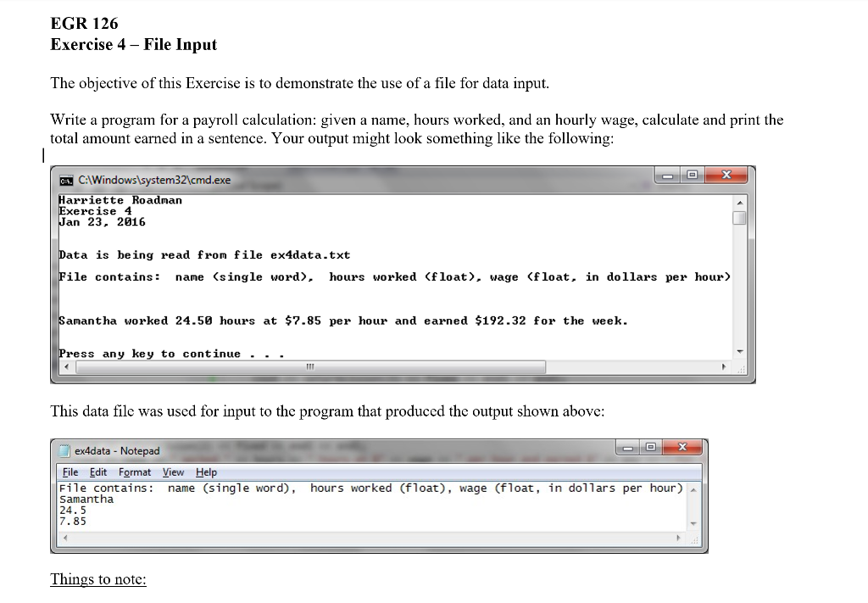Open the View menu in Notepad

pyautogui.click(x=172, y=472)
